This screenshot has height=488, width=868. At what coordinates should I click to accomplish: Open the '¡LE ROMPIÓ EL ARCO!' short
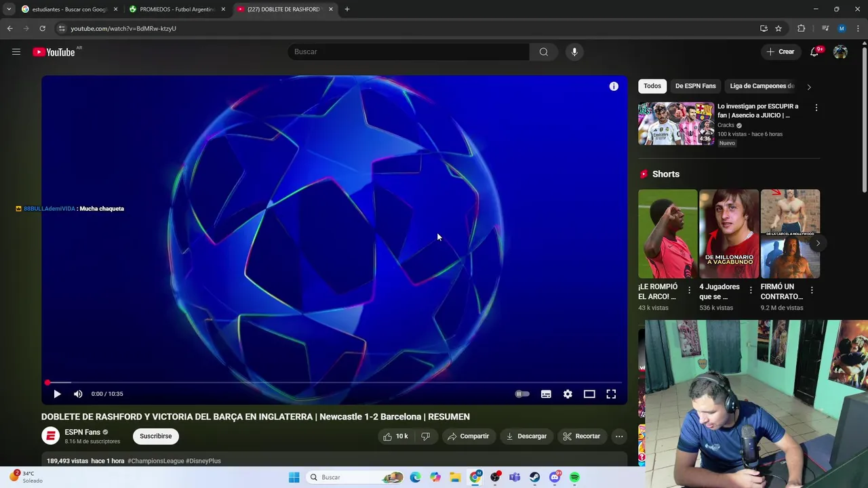point(668,234)
